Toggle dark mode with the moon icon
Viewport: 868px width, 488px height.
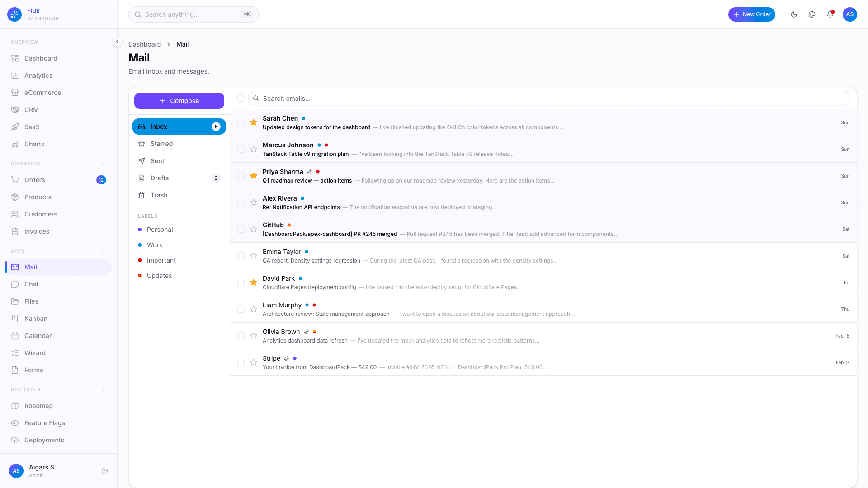pyautogui.click(x=793, y=14)
